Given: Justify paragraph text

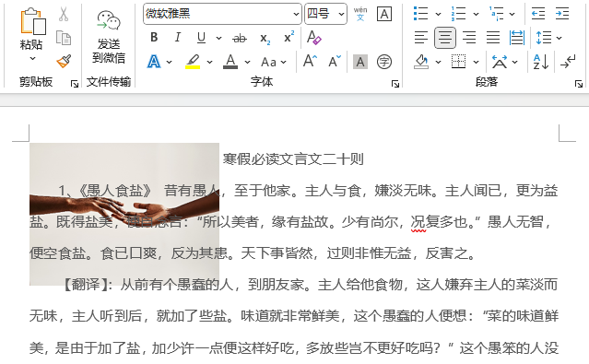Looking at the screenshot, I should [493, 38].
